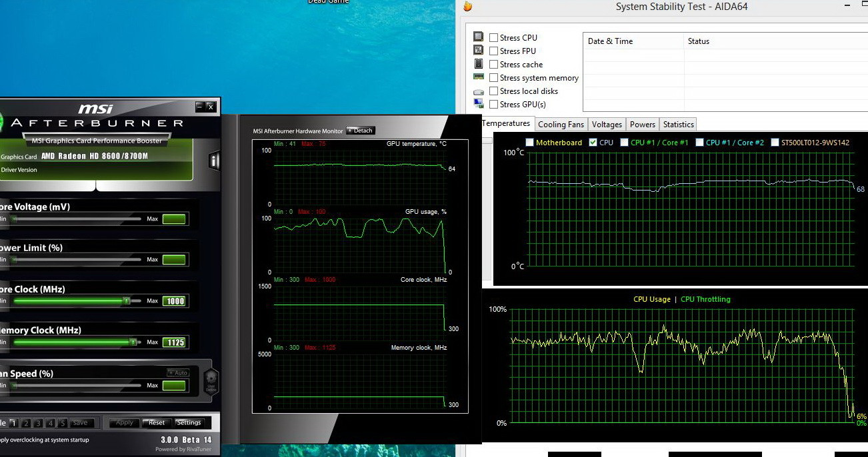Open the Statistics tab
Screen dimensions: 868x457
pos(679,125)
